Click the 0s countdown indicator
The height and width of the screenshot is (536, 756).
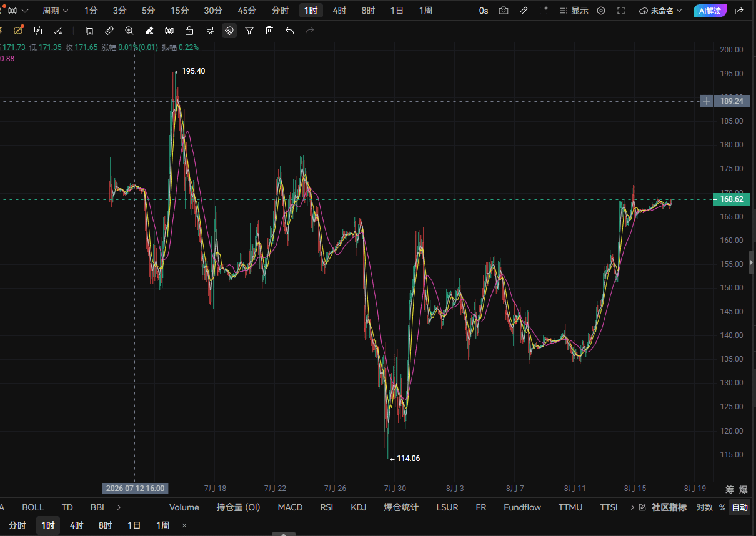click(484, 11)
